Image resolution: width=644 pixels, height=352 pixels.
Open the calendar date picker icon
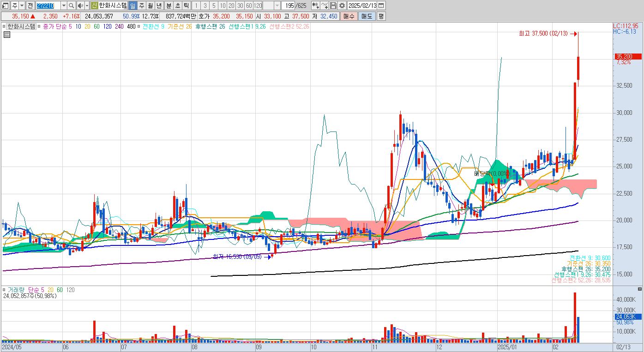click(x=381, y=6)
